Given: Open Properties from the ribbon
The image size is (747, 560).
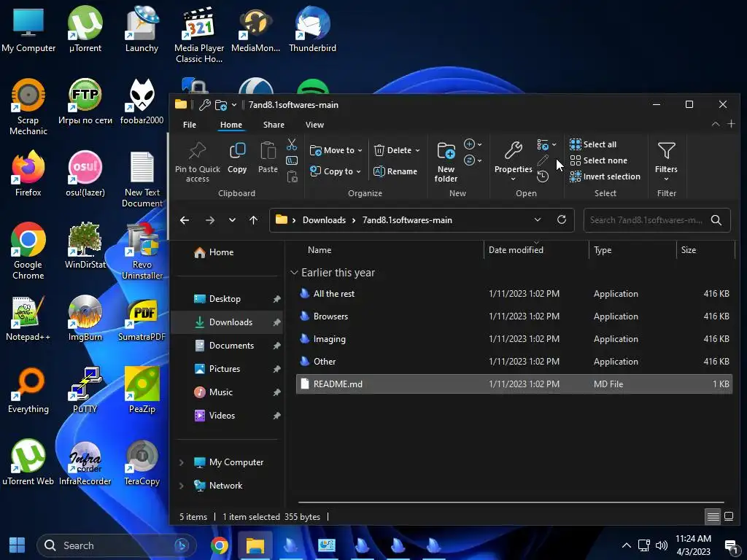Looking at the screenshot, I should coord(513,161).
